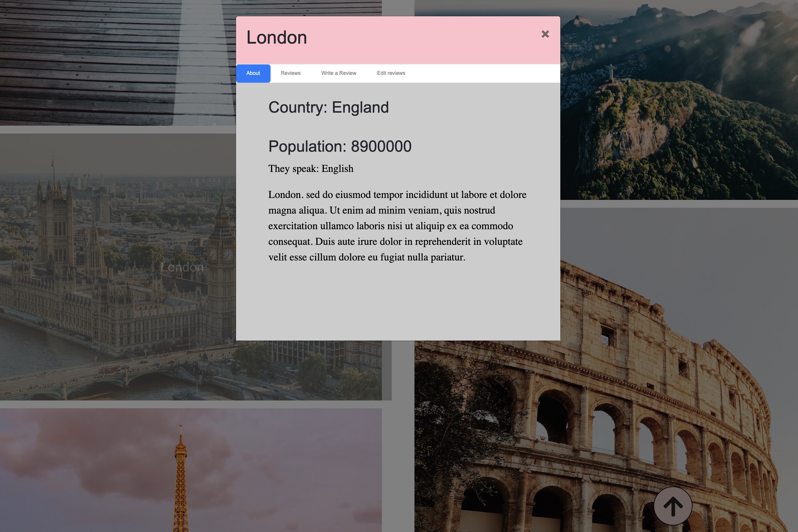Click the white tab bar right of Edit reviews
Image resolution: width=798 pixels, height=532 pixels.
[x=492, y=73]
